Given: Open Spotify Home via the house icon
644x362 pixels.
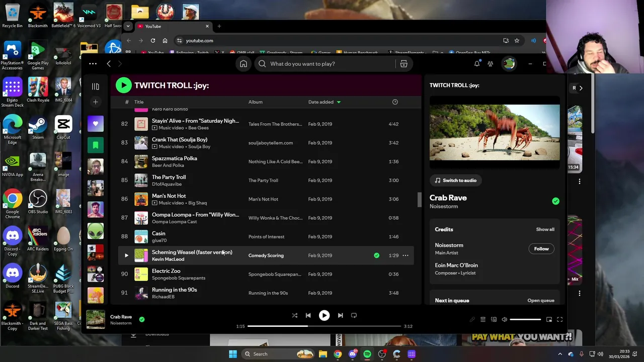Looking at the screenshot, I should click(x=244, y=64).
